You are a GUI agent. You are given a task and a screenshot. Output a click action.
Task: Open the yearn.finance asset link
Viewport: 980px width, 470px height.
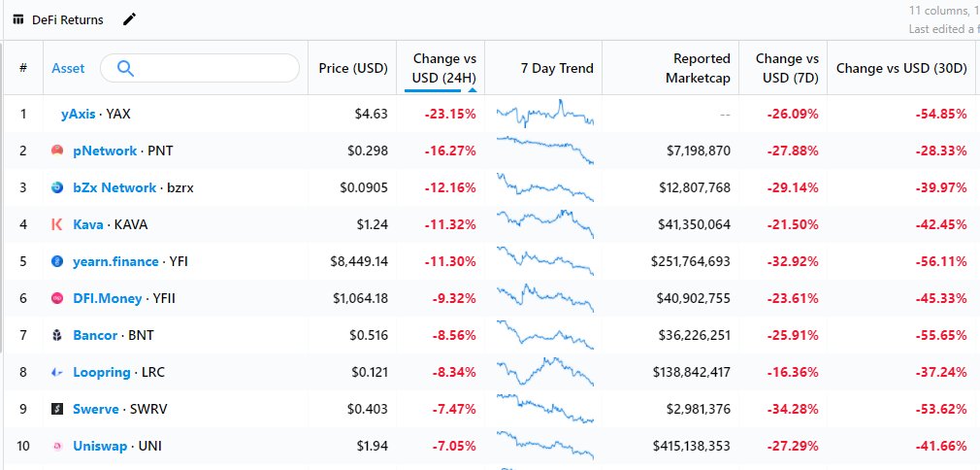(x=115, y=261)
